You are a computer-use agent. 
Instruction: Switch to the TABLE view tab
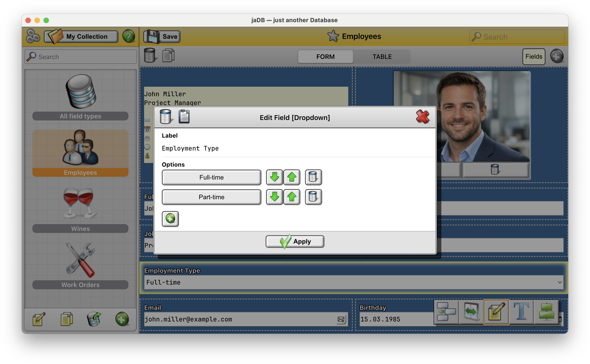tap(382, 57)
